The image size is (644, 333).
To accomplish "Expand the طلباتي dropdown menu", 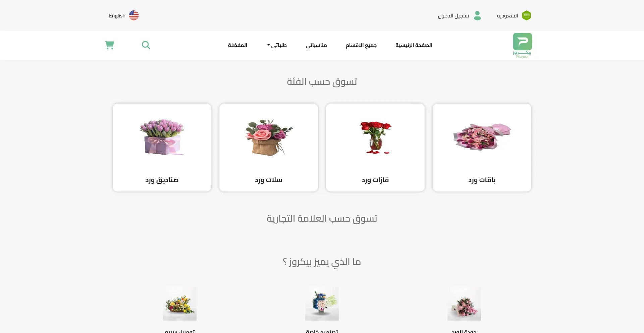I will [x=277, y=45].
